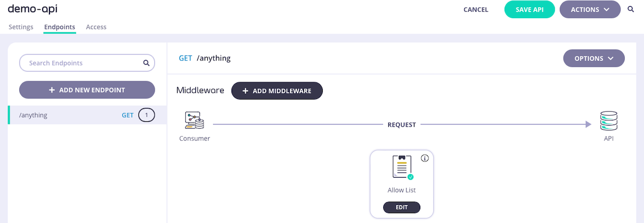The image size is (644, 223).
Task: Open the Options dropdown
Action: pyautogui.click(x=594, y=58)
